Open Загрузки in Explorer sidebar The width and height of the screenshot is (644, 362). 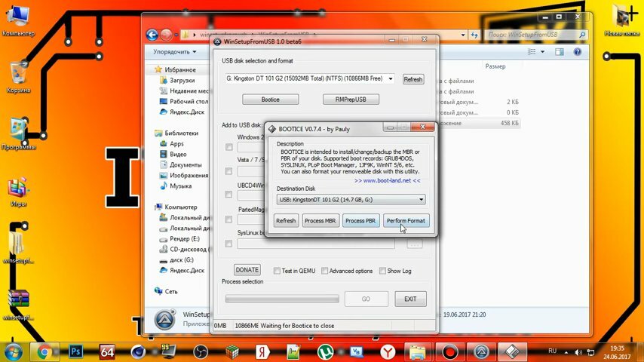pyautogui.click(x=182, y=81)
